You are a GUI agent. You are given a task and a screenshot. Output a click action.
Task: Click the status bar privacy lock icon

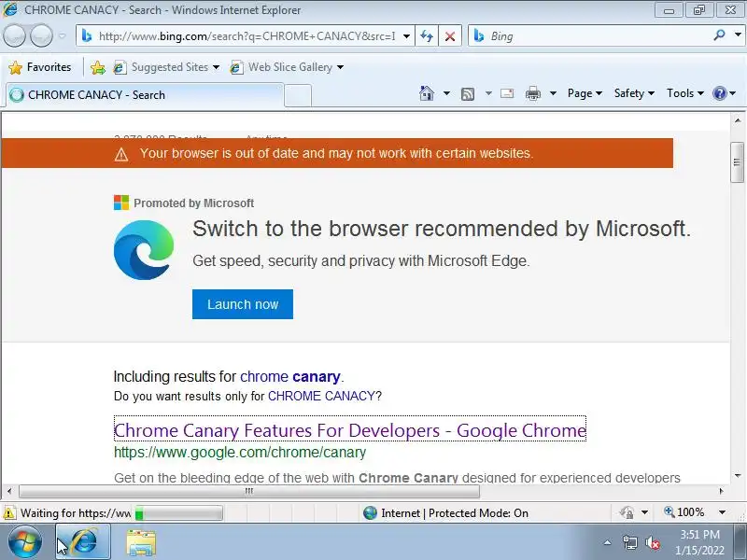point(627,512)
